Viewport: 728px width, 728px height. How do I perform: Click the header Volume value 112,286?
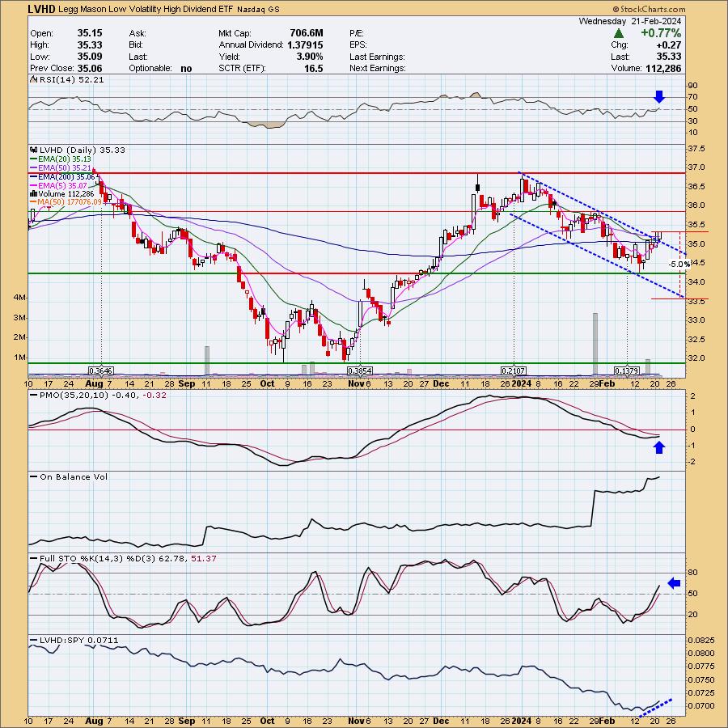click(663, 68)
